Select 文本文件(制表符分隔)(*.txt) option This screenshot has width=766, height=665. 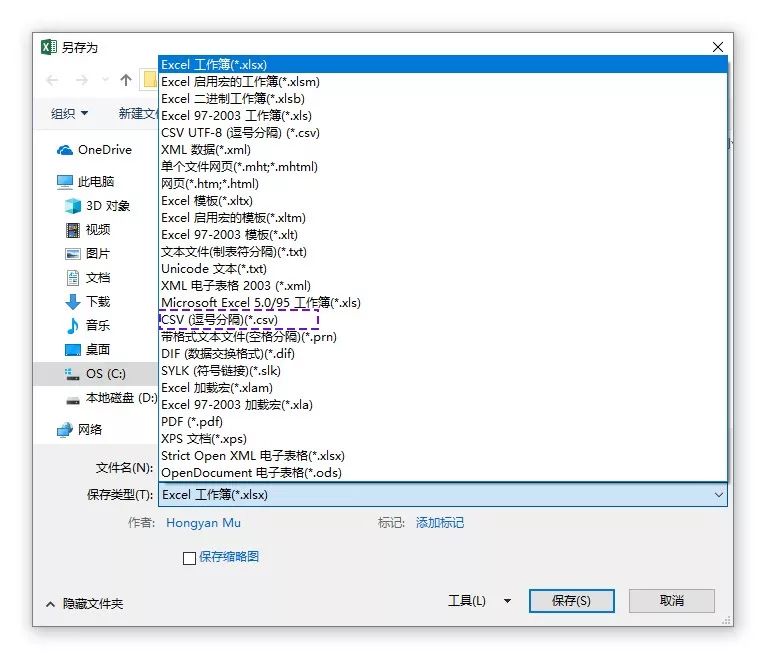click(x=443, y=252)
